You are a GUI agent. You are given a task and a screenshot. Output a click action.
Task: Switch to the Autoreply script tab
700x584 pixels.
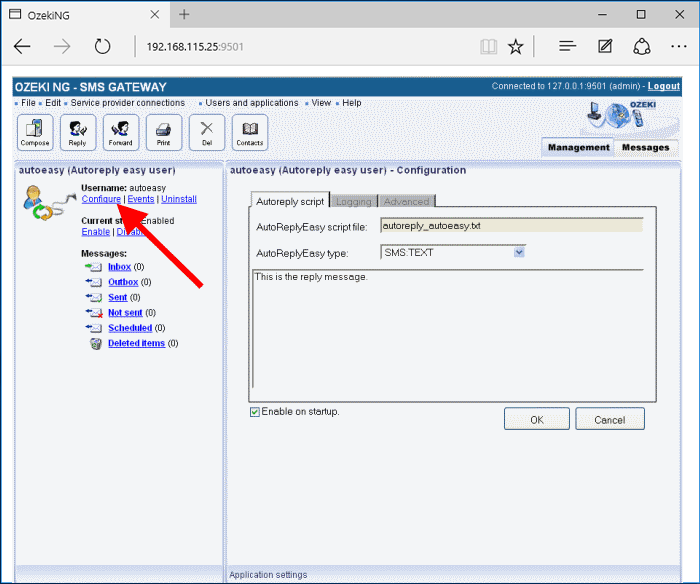click(x=290, y=201)
